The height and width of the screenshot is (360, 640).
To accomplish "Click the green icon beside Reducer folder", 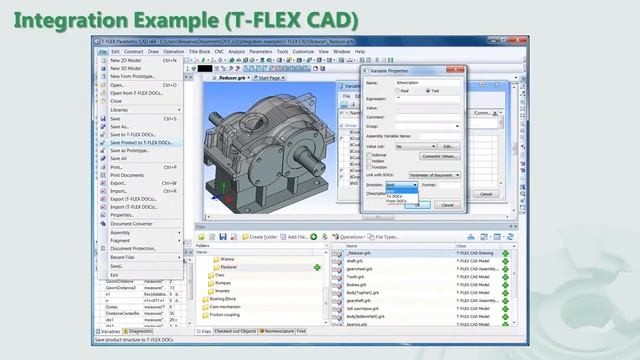I will click(317, 267).
